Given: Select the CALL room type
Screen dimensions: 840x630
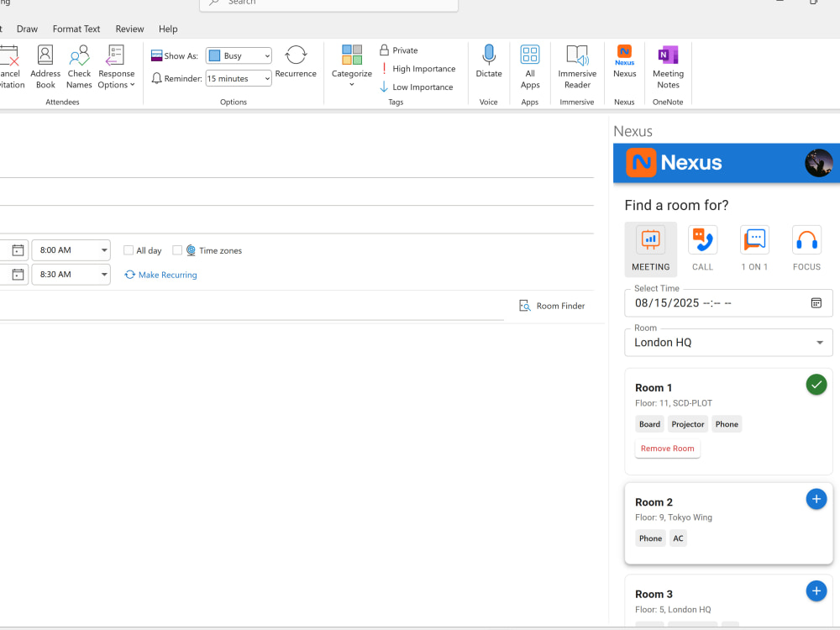Looking at the screenshot, I should click(x=702, y=249).
